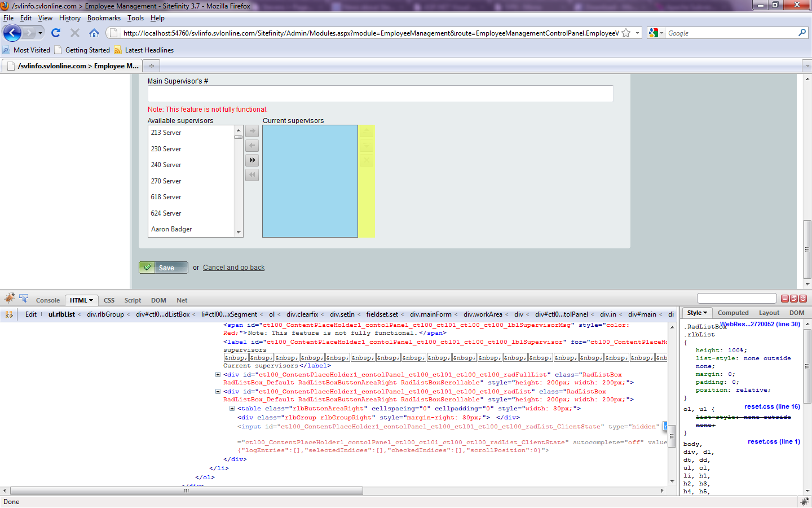Go to the browser home page icon
This screenshot has height=508, width=812.
pos(94,33)
